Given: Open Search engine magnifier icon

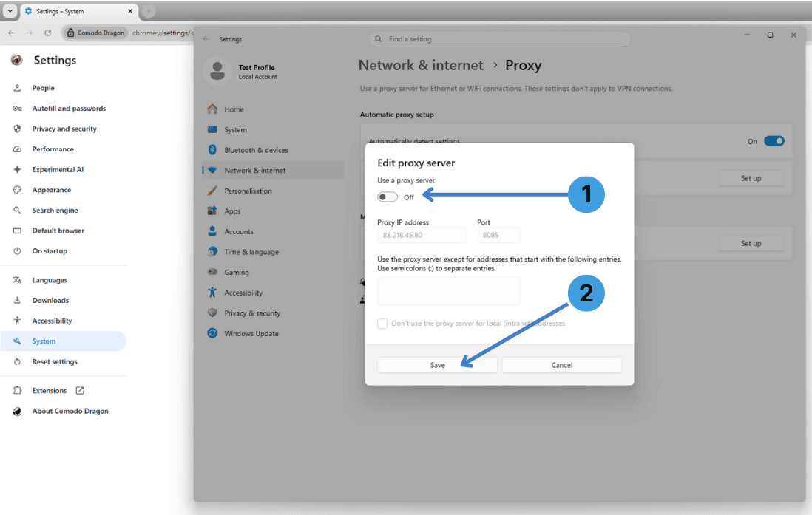Looking at the screenshot, I should [17, 210].
